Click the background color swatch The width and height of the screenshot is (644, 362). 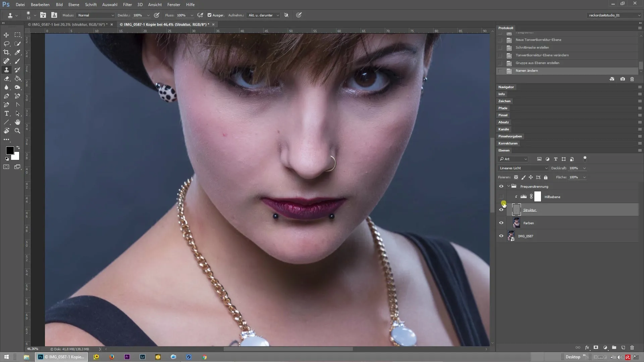16,157
